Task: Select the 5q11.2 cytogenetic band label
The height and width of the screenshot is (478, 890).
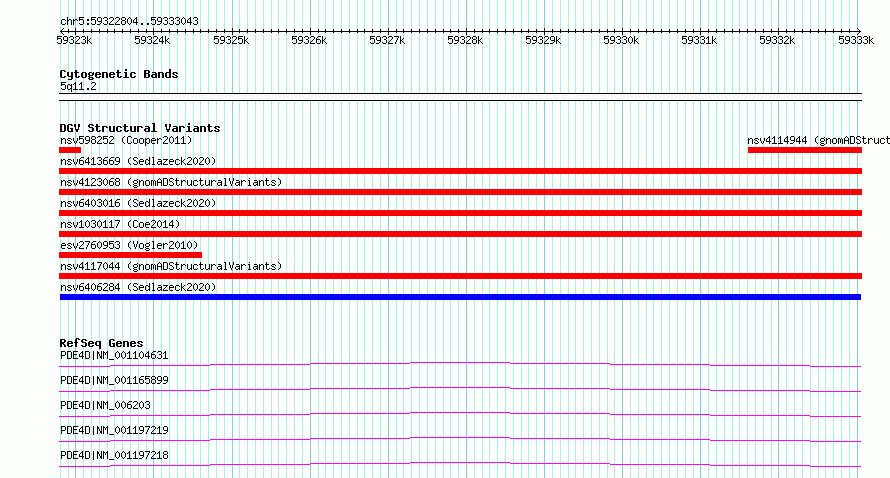Action: coord(78,86)
